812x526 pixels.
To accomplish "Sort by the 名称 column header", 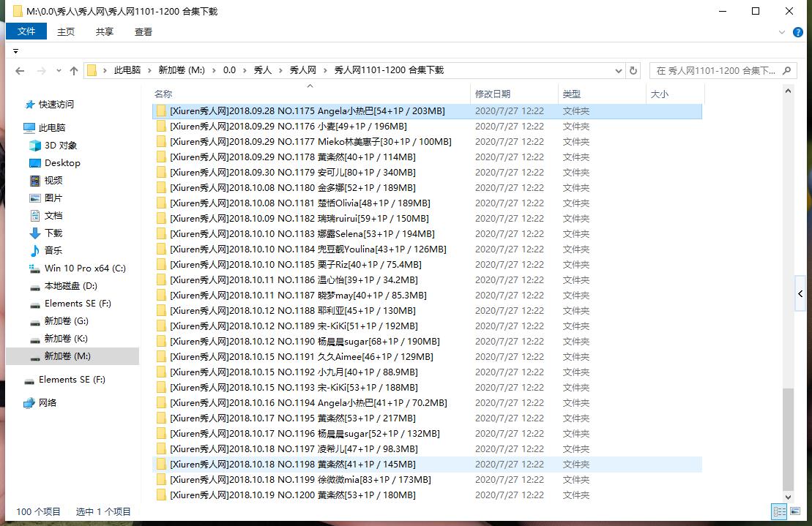I will [163, 94].
